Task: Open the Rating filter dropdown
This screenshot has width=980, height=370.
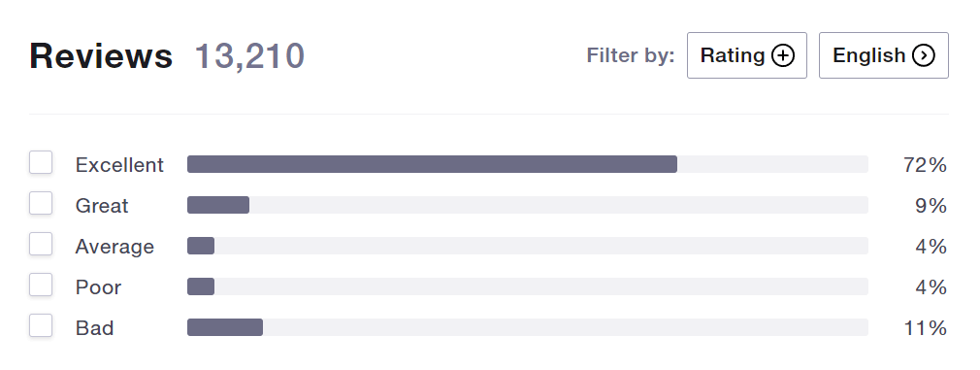Action: tap(747, 55)
